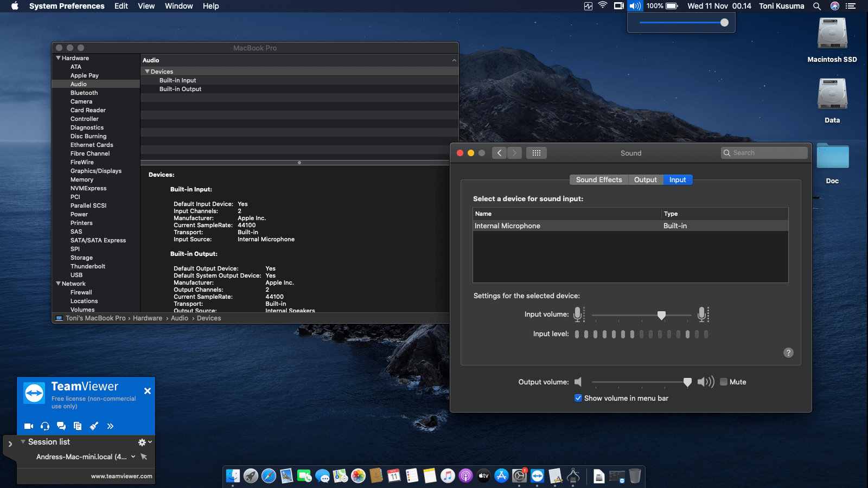Screen dimensions: 868x488
Task: Click the TeamViewer headset audio icon
Action: click(45, 426)
